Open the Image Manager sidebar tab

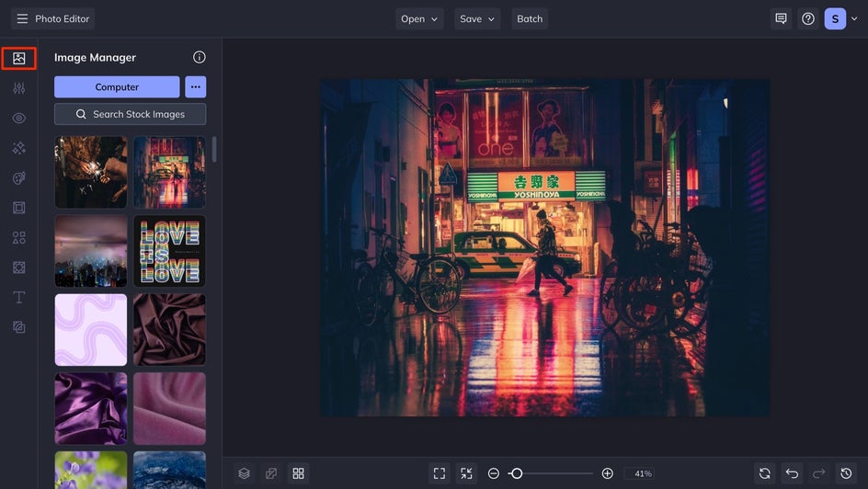tap(18, 58)
